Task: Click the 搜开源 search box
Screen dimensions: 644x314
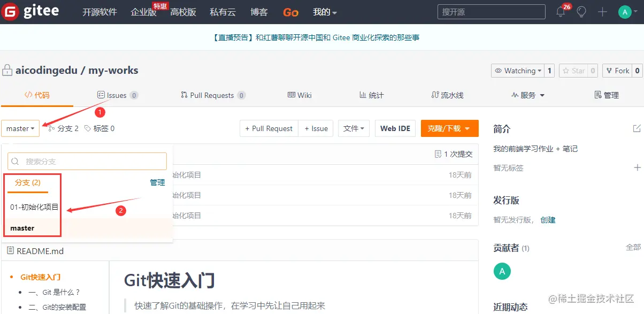Action: click(x=491, y=12)
